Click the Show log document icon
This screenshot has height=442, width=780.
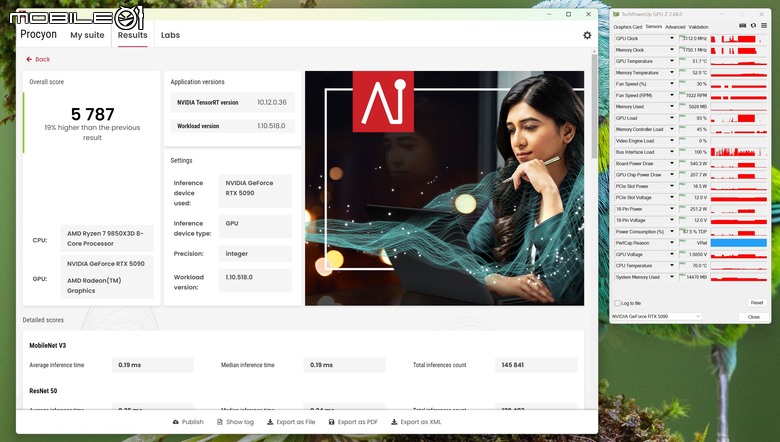219,422
